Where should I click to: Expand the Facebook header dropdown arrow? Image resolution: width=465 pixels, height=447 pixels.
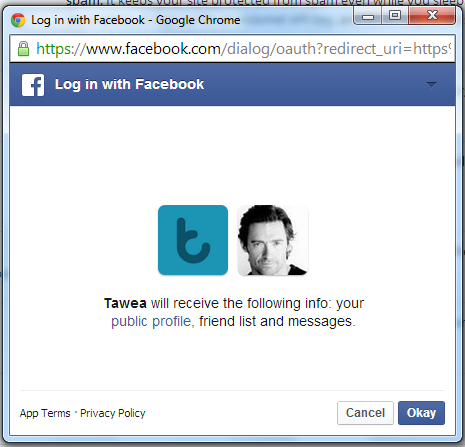click(431, 85)
